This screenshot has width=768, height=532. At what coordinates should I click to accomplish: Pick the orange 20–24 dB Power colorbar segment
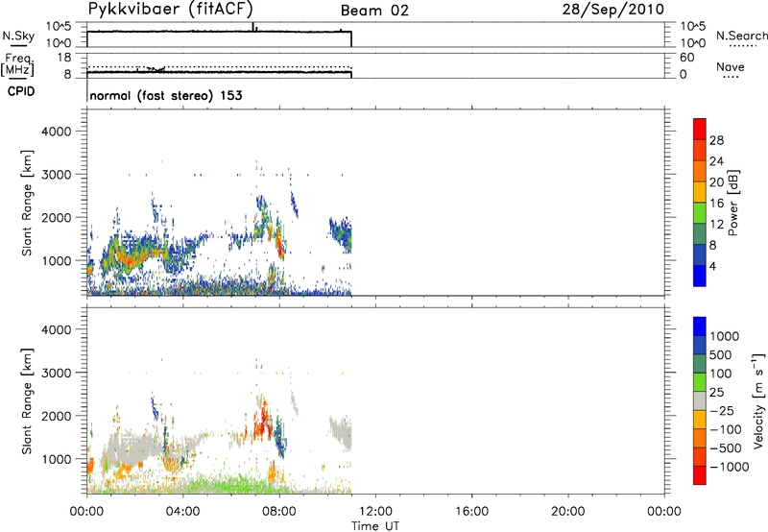[x=700, y=171]
